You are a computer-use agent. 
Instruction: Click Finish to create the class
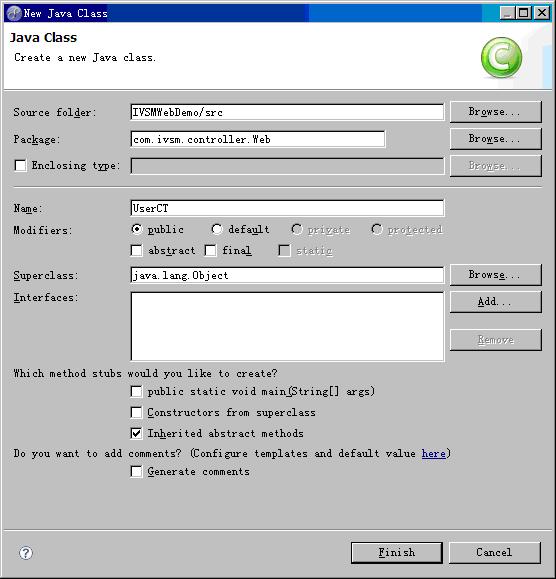pos(397,552)
